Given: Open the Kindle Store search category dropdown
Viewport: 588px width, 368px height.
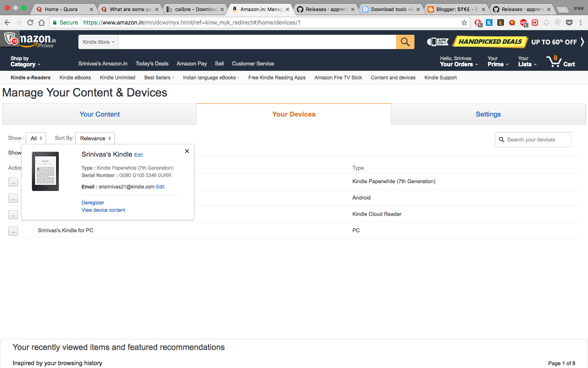Looking at the screenshot, I should tap(98, 42).
